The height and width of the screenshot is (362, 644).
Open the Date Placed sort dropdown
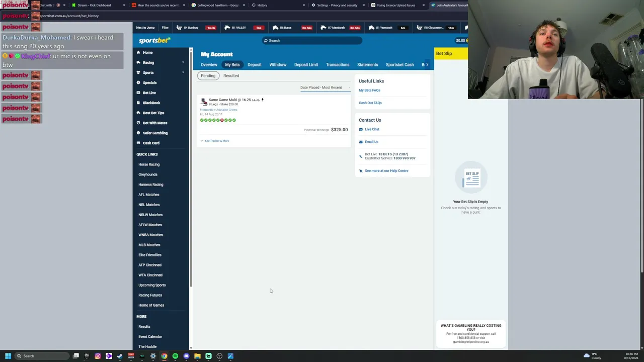(325, 87)
